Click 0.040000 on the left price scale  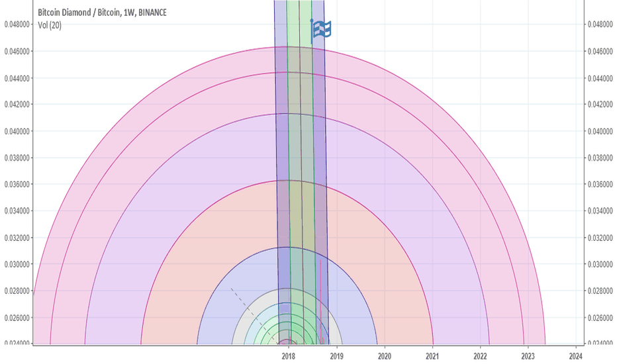[x=17, y=131]
